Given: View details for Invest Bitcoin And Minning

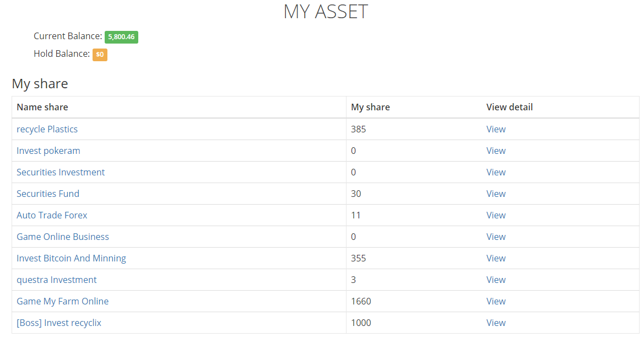Looking at the screenshot, I should pyautogui.click(x=496, y=258).
